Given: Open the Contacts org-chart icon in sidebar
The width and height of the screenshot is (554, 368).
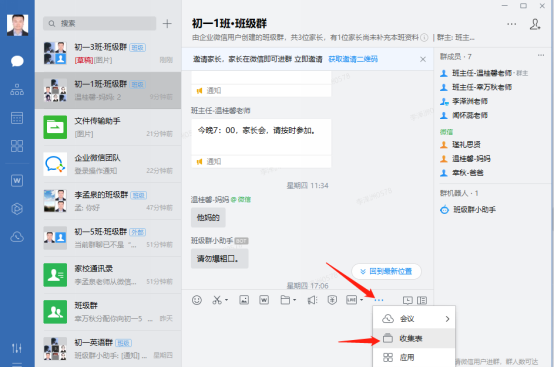Looking at the screenshot, I should coord(17,90).
